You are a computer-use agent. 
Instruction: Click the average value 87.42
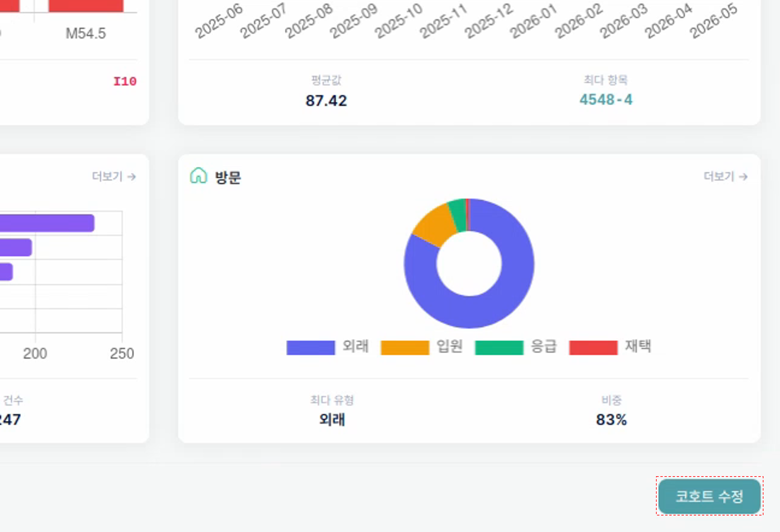326,101
